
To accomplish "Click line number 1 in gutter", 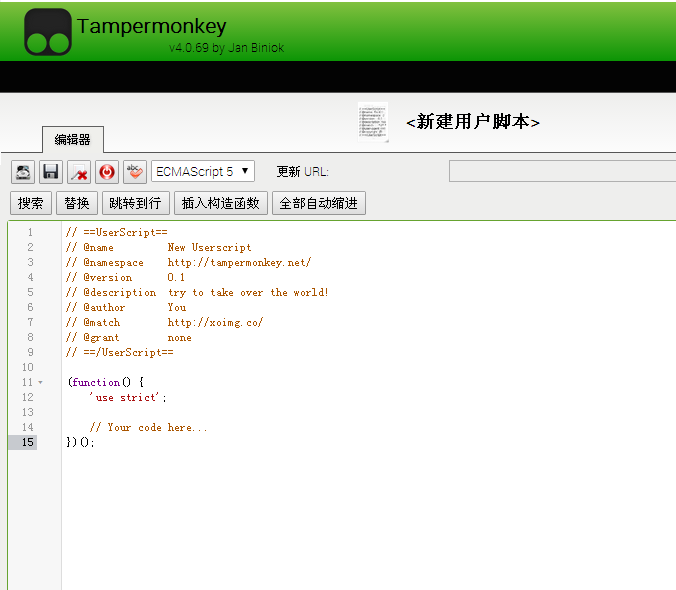I will 30,232.
